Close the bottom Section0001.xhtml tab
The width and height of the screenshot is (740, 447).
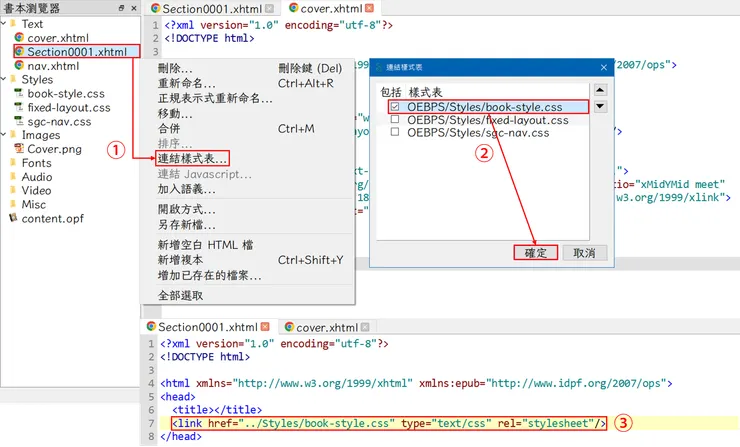pos(265,327)
